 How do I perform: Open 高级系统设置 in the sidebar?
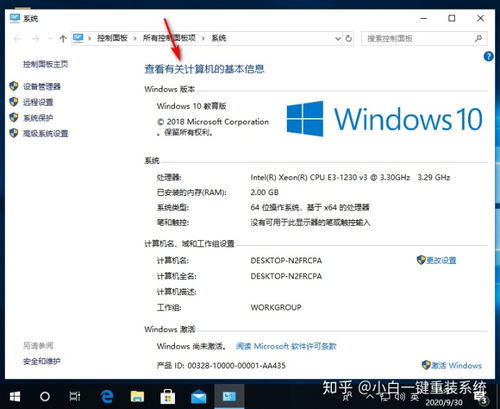46,134
